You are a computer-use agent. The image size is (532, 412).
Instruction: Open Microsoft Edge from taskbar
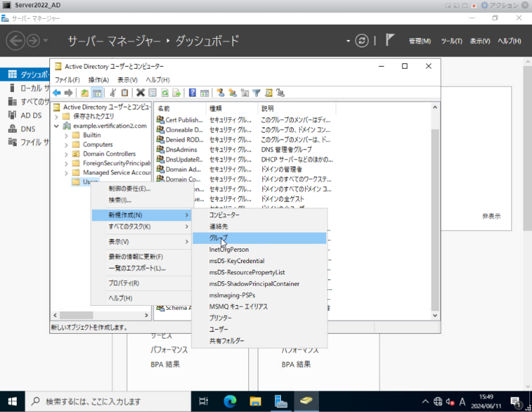click(230, 401)
